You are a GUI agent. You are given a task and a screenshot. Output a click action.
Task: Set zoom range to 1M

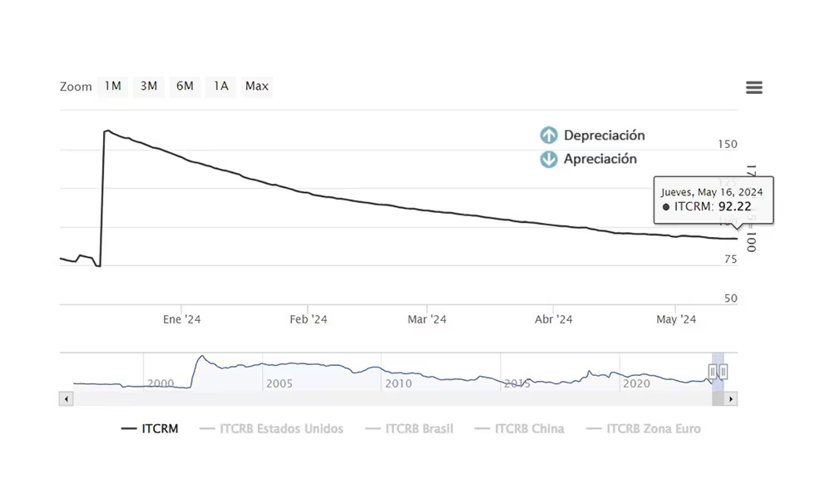(113, 86)
